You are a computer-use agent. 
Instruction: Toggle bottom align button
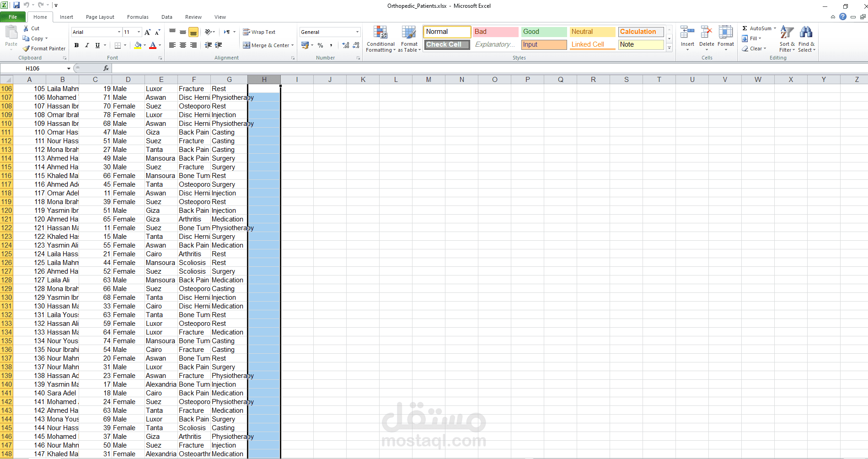pyautogui.click(x=193, y=32)
